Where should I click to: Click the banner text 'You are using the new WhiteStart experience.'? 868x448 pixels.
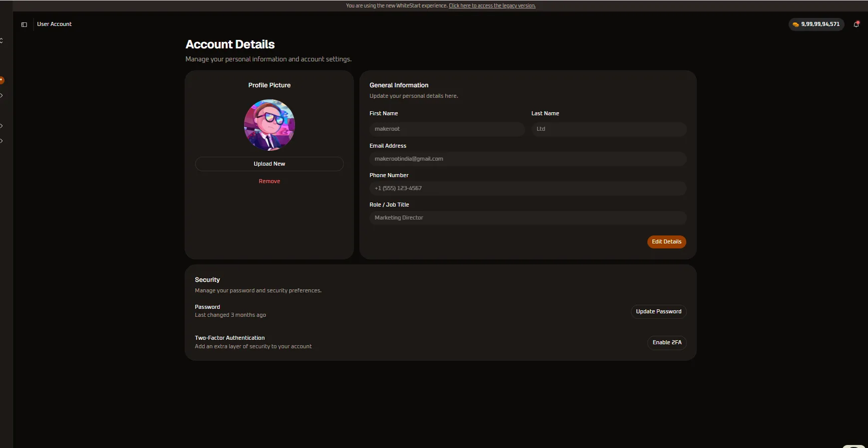(x=397, y=6)
